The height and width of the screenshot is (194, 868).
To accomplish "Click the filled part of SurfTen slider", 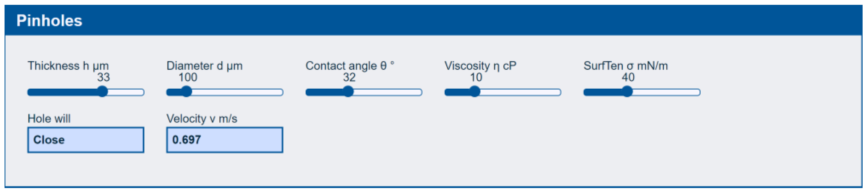I will coord(602,92).
